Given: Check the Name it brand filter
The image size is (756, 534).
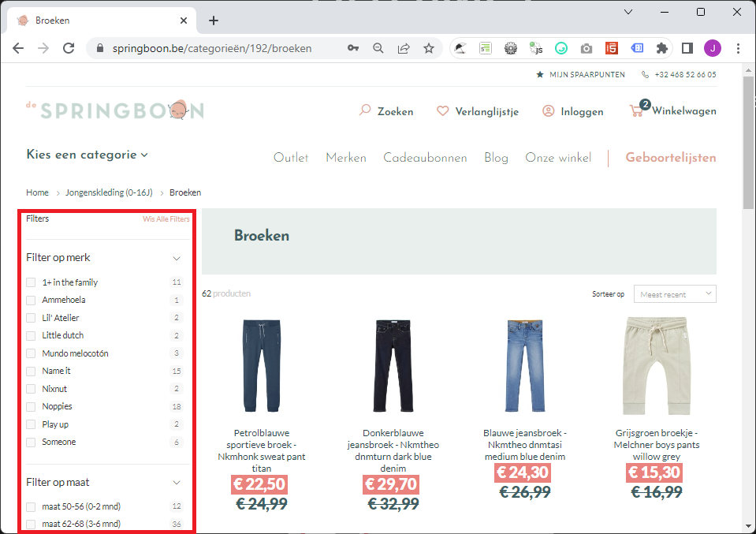Looking at the screenshot, I should pos(31,371).
